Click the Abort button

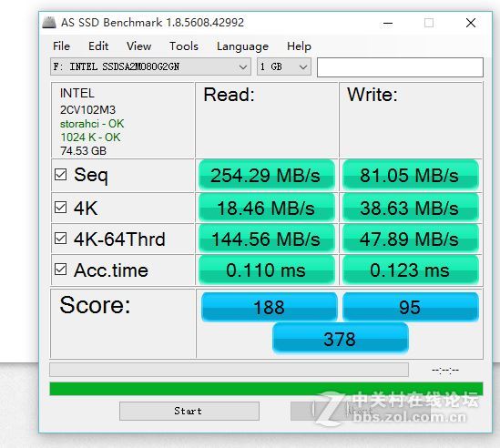361,411
